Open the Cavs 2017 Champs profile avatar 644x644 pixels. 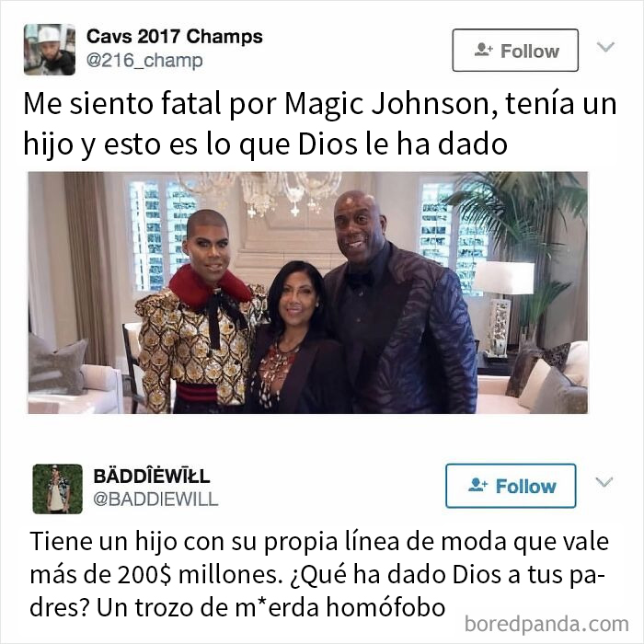(50, 50)
